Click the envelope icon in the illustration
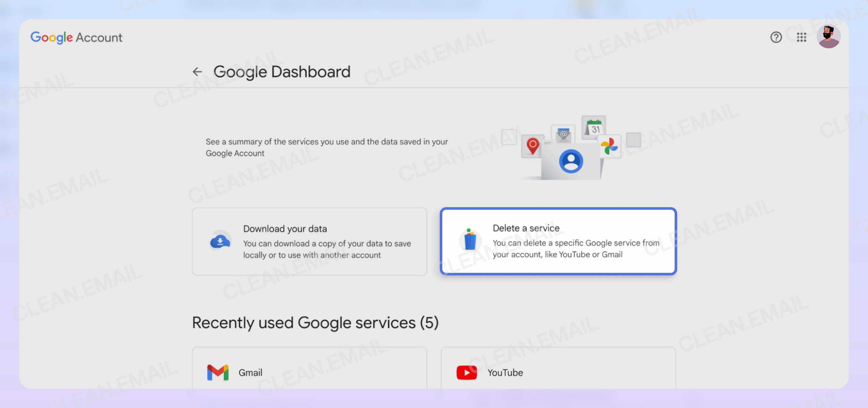The width and height of the screenshot is (868, 408). (x=563, y=133)
